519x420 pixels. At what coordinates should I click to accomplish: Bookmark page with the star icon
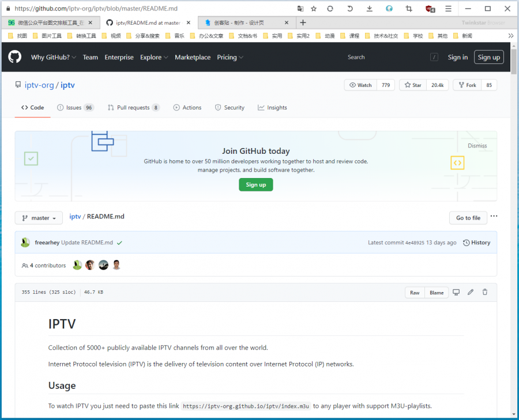coord(314,9)
